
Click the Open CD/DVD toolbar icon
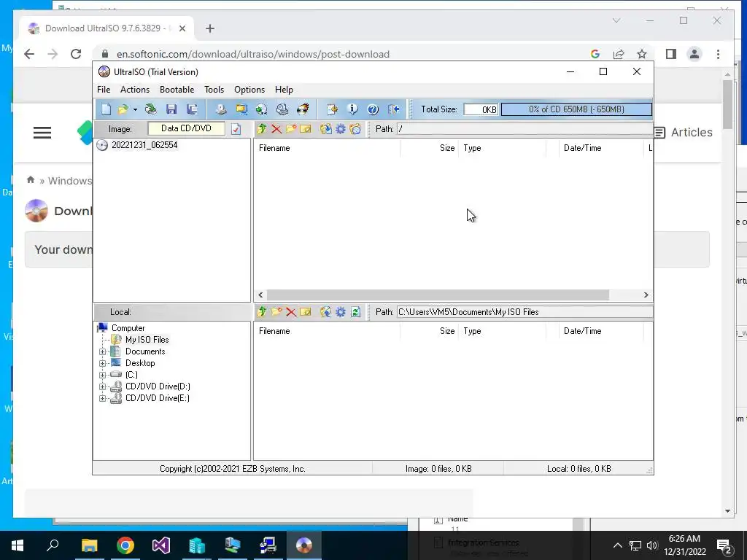coord(150,109)
